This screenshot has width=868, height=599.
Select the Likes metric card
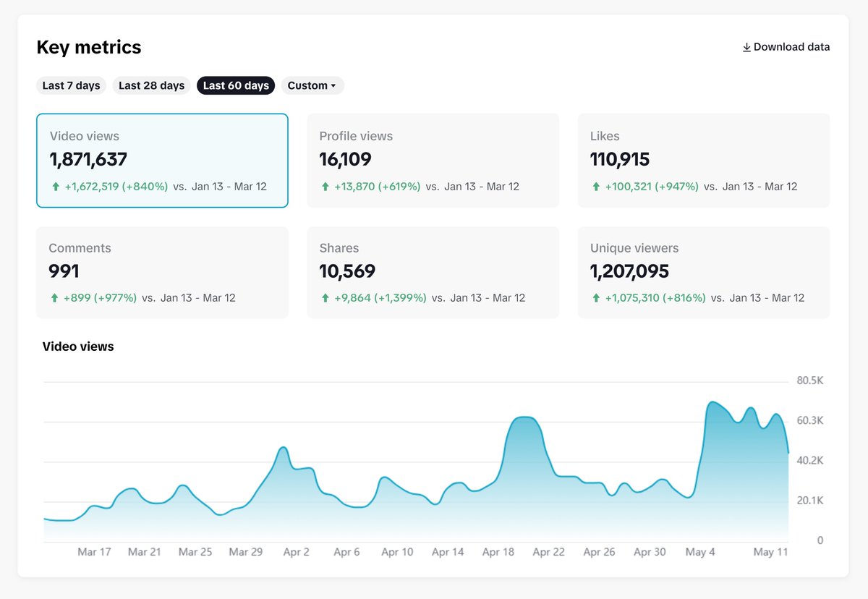[x=703, y=160]
